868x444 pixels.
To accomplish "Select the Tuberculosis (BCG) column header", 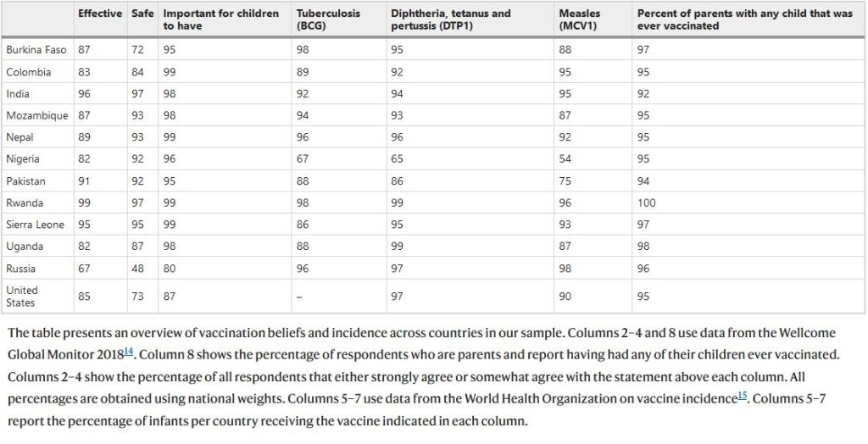I will 328,19.
